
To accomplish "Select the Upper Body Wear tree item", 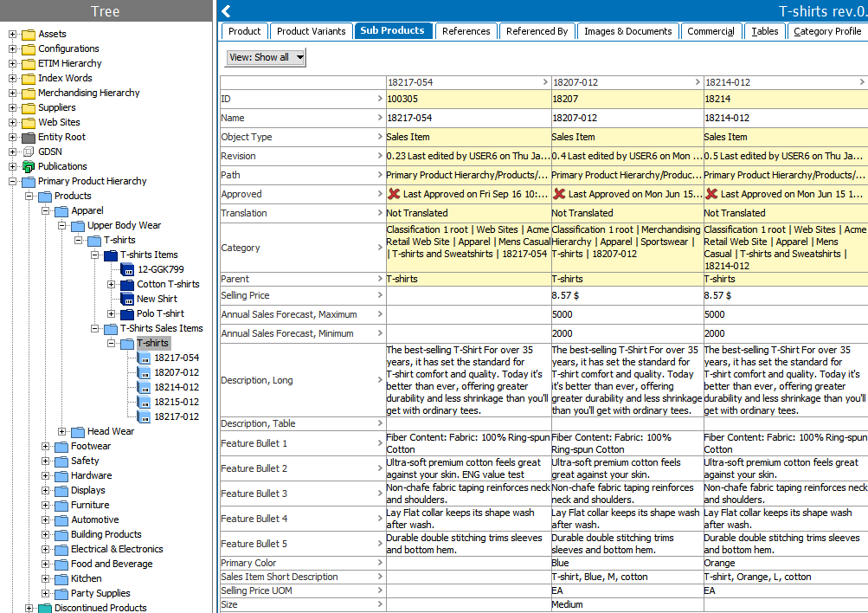I will tap(124, 225).
